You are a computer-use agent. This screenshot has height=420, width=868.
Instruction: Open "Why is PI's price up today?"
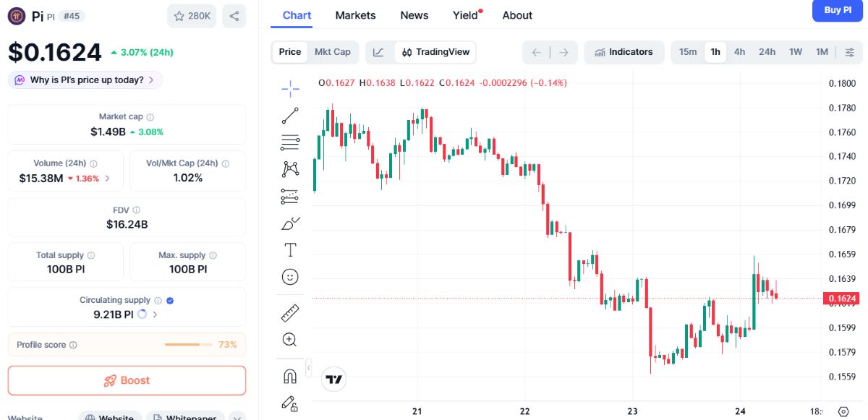(x=86, y=80)
